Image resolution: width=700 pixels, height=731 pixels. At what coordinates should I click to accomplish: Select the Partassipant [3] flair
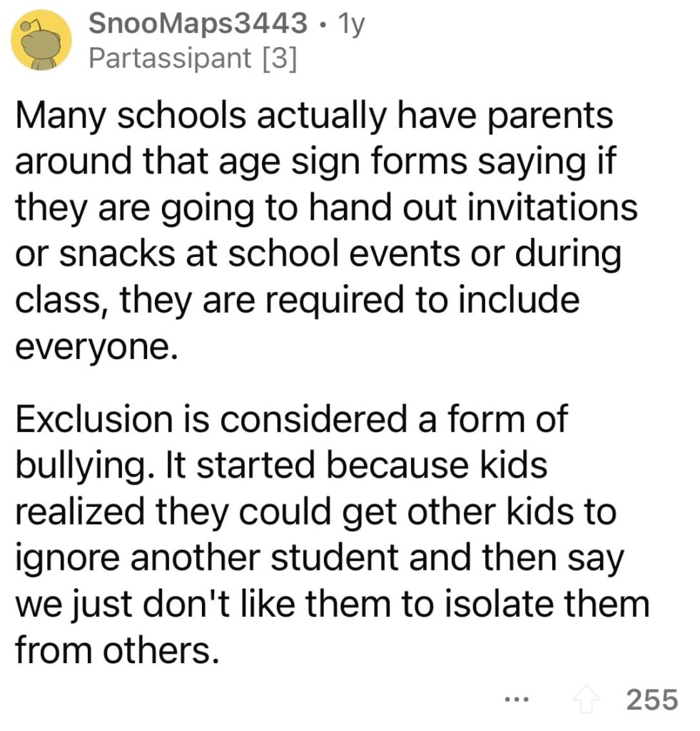coord(193,59)
